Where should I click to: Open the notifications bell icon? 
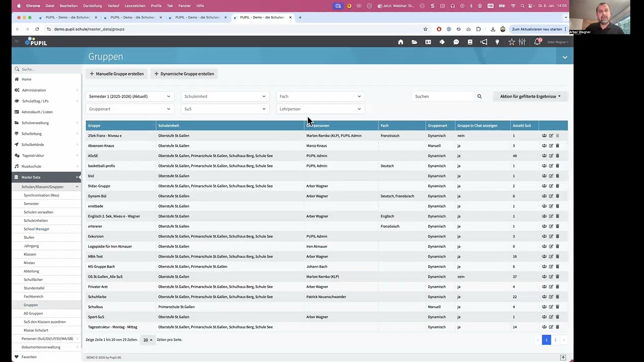point(537,42)
